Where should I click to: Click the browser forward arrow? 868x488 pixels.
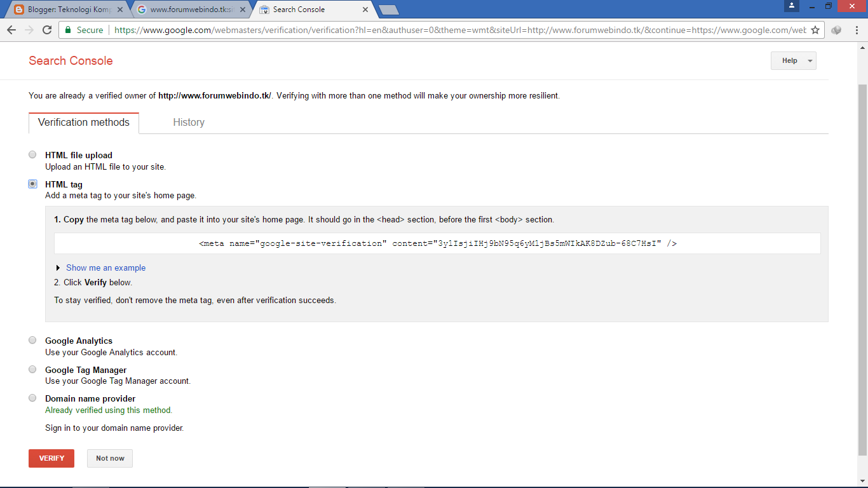[29, 30]
